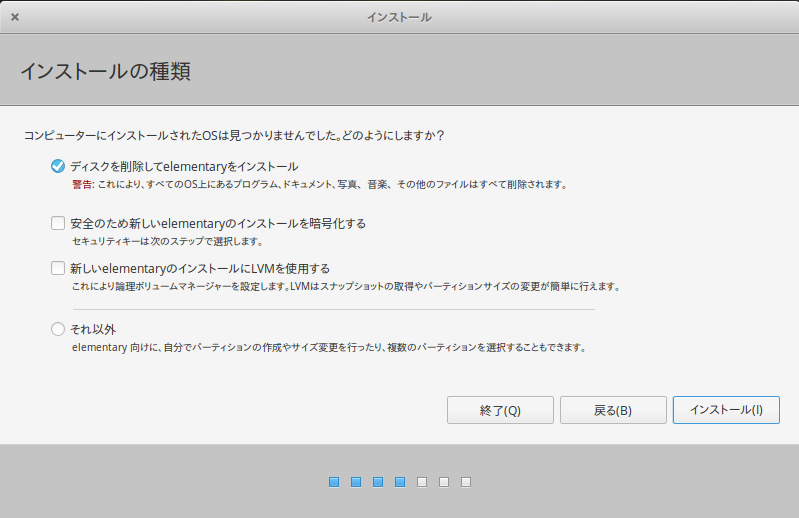Click text 'セキュリティキーは次のステップで選択します。'

(168, 241)
